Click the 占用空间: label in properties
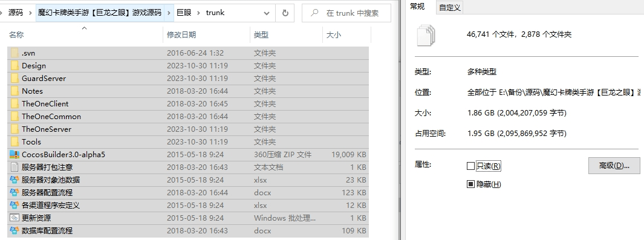 [x=430, y=134]
